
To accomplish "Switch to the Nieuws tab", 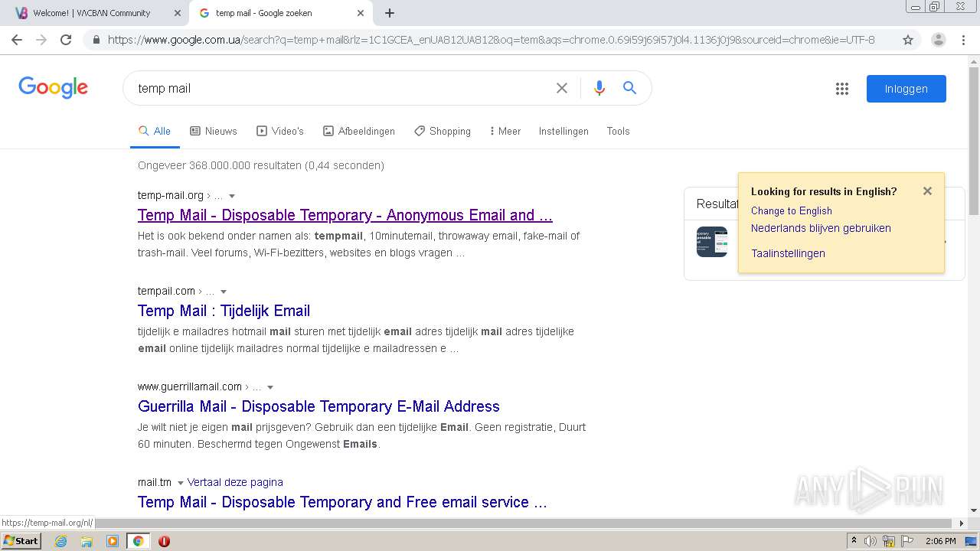I will point(214,131).
